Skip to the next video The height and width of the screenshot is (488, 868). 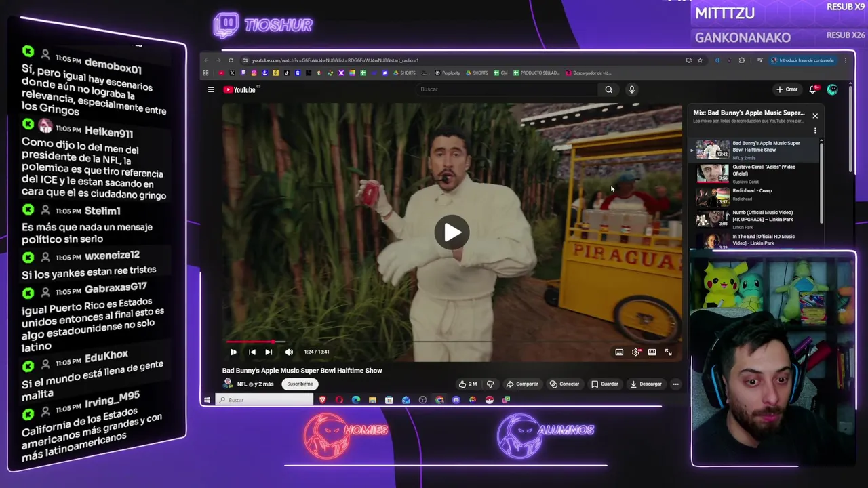[x=269, y=352]
